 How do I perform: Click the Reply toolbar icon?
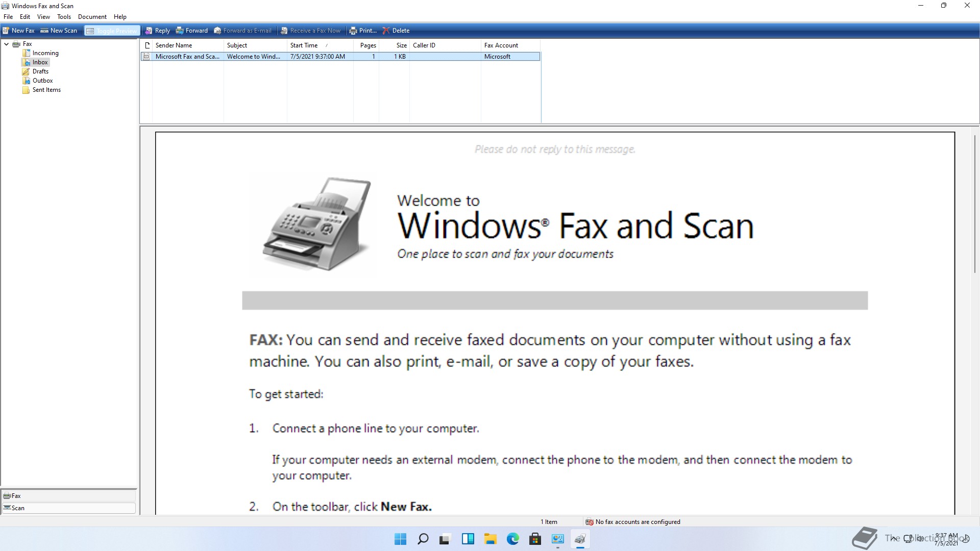coord(149,31)
